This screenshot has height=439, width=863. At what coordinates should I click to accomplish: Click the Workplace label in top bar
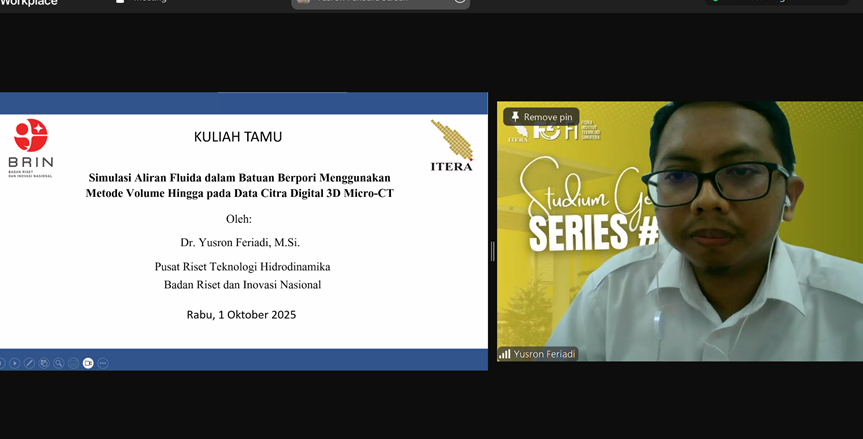pos(29,3)
